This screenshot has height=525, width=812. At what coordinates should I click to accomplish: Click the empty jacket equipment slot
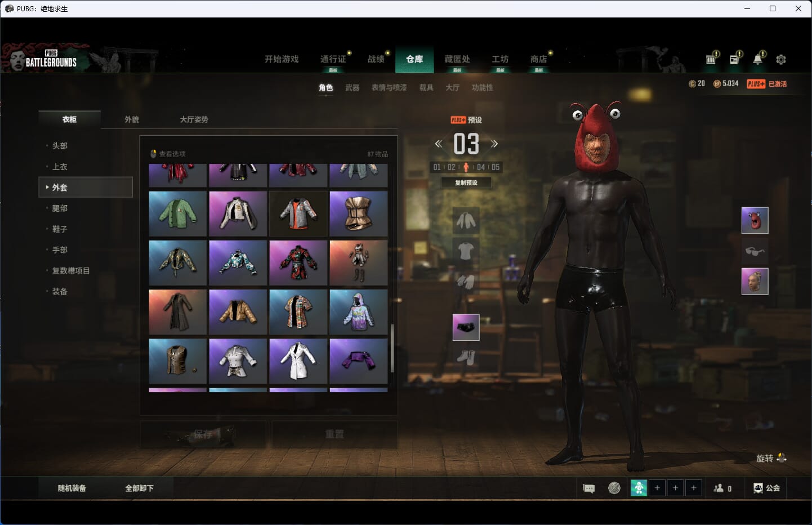[466, 221]
